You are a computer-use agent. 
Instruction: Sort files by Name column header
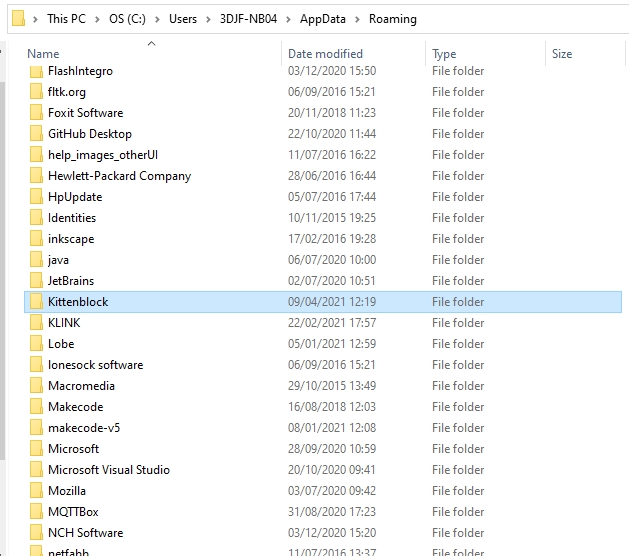click(x=43, y=54)
